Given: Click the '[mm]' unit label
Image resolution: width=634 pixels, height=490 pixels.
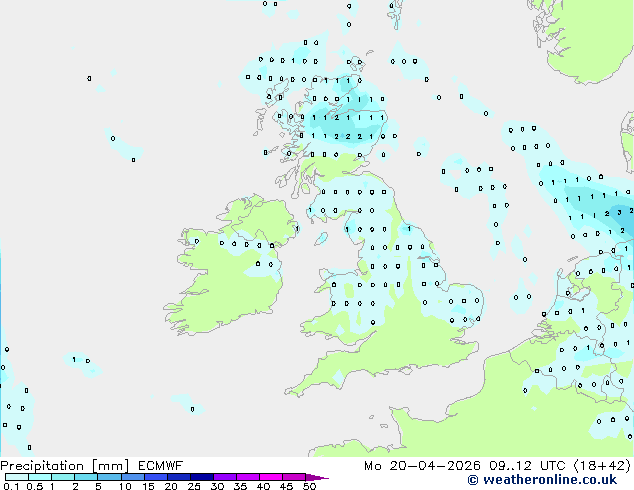Looking at the screenshot, I should coord(110,466).
